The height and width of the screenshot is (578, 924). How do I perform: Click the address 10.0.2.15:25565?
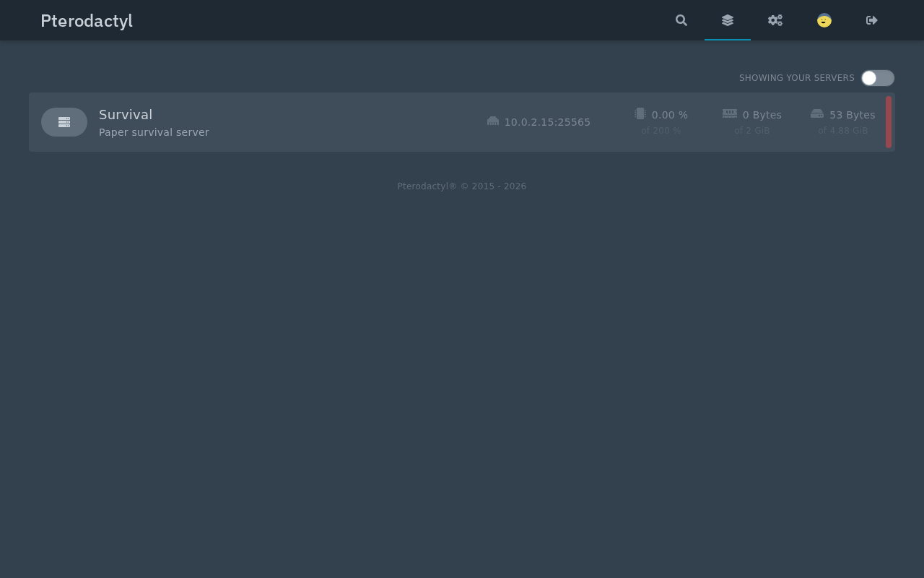point(547,122)
